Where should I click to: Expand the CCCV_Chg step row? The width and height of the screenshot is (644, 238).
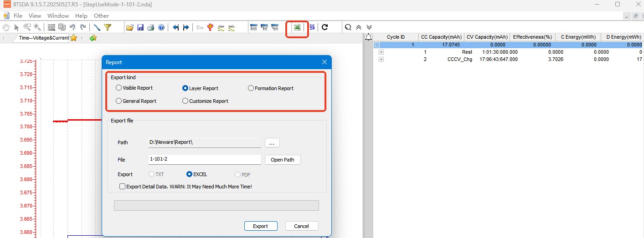coord(381,60)
